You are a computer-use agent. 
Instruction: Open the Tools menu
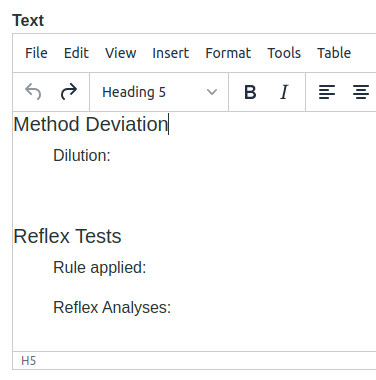click(284, 53)
